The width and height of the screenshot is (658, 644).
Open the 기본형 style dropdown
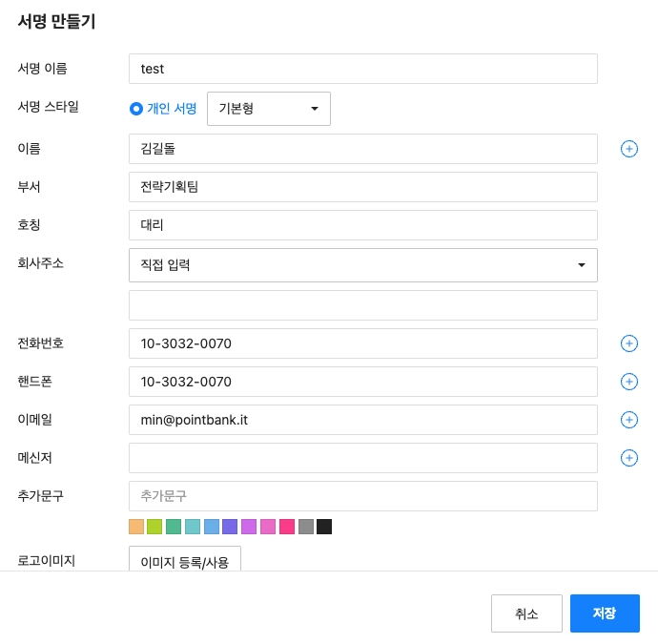268,109
